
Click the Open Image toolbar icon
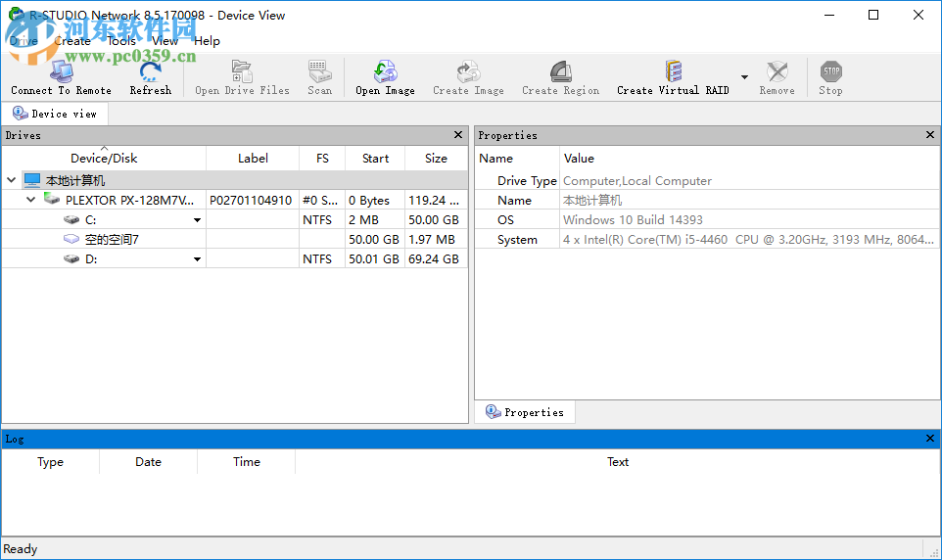pos(385,72)
